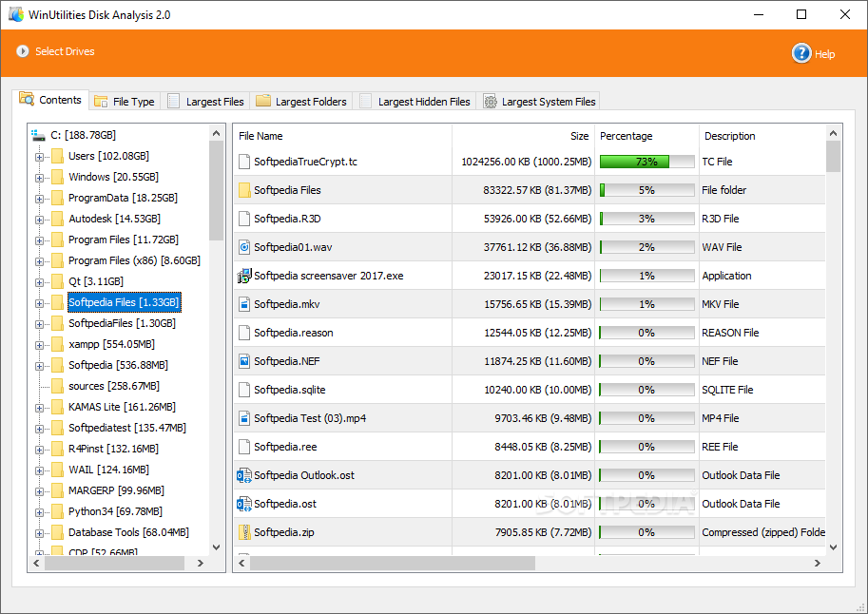The height and width of the screenshot is (614, 868).
Task: Click the file list scroll down arrow
Action: click(833, 547)
